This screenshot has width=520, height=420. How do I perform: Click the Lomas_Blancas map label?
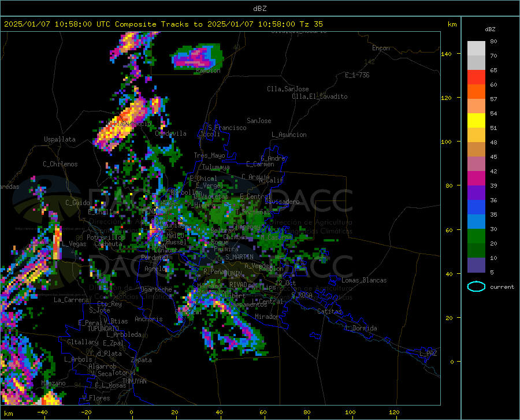[x=364, y=280]
